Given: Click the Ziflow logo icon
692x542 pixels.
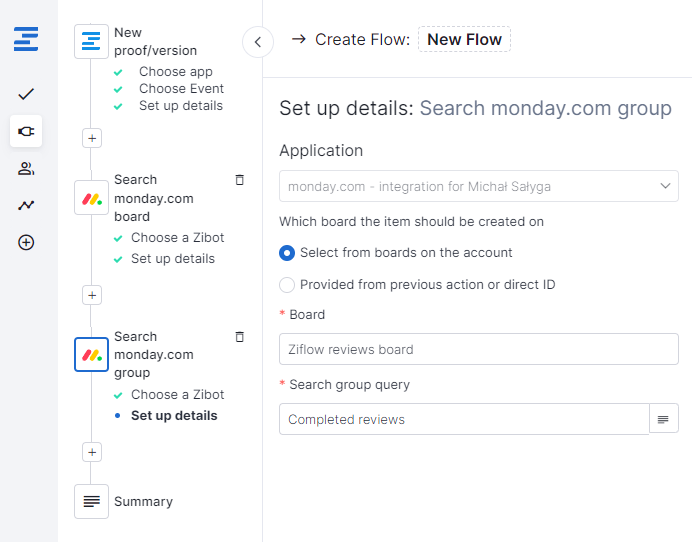Looking at the screenshot, I should tap(26, 41).
